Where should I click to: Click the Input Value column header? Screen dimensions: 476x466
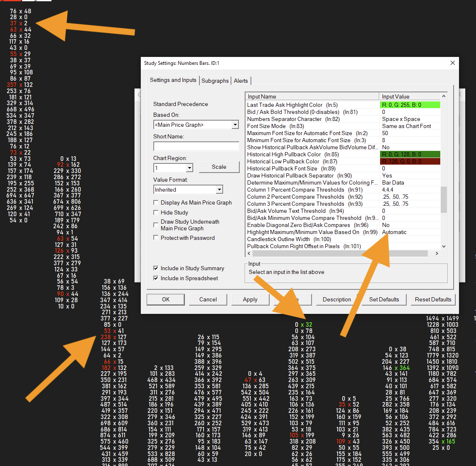tap(410, 96)
